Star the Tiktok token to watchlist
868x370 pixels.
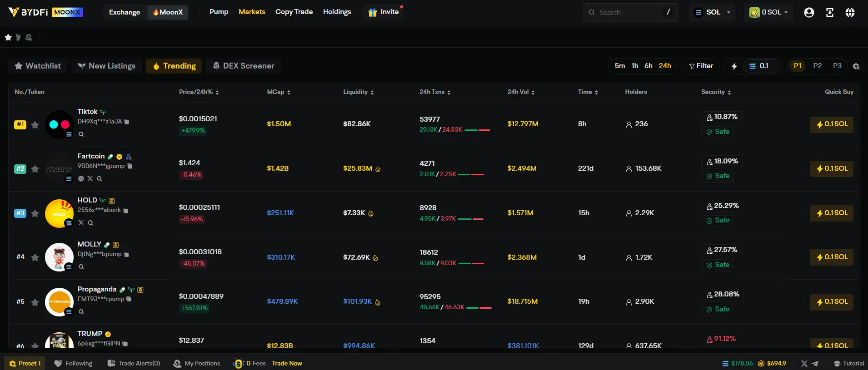(x=35, y=125)
